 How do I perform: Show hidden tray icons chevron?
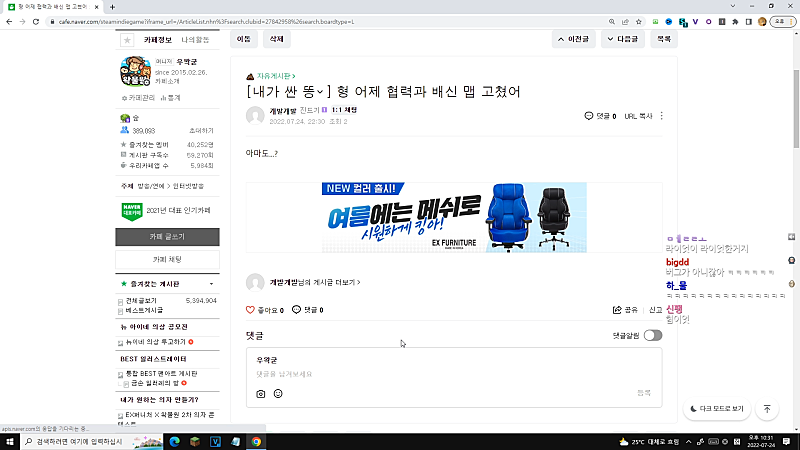click(688, 442)
